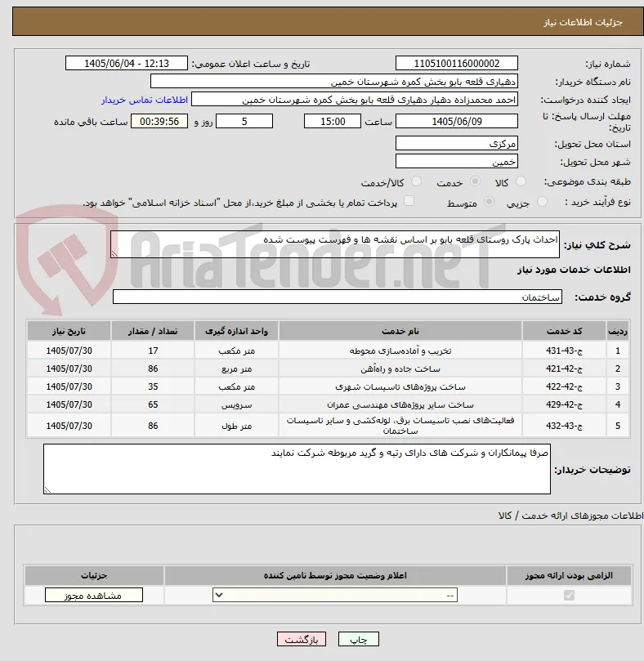Click the request creator name field
The width and height of the screenshot is (644, 661).
pos(355,100)
